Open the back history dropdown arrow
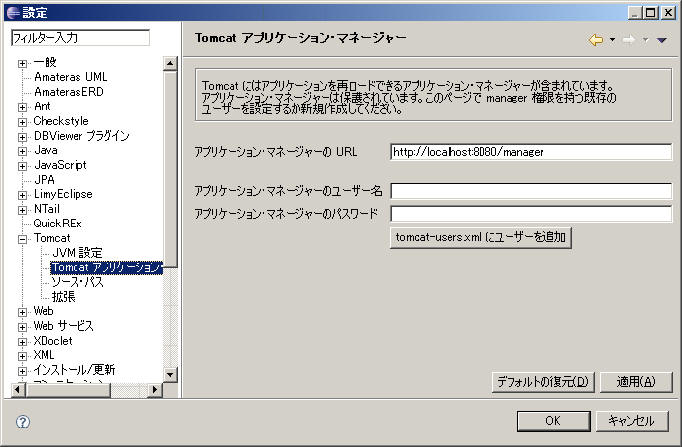Screen dimensions: 682x447 click(612, 41)
